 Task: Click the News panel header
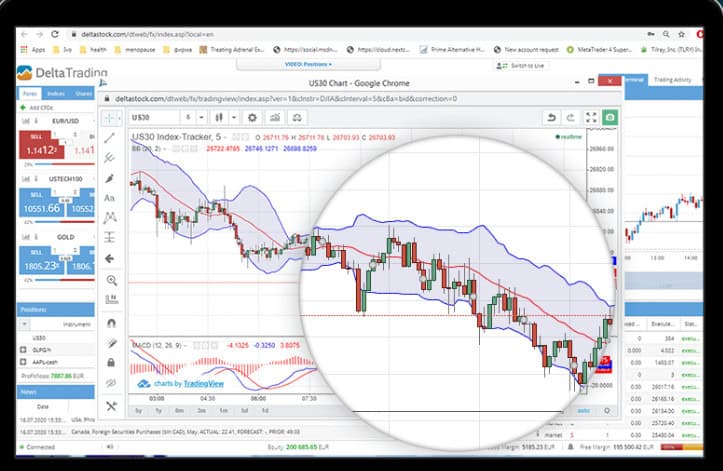tap(56, 392)
